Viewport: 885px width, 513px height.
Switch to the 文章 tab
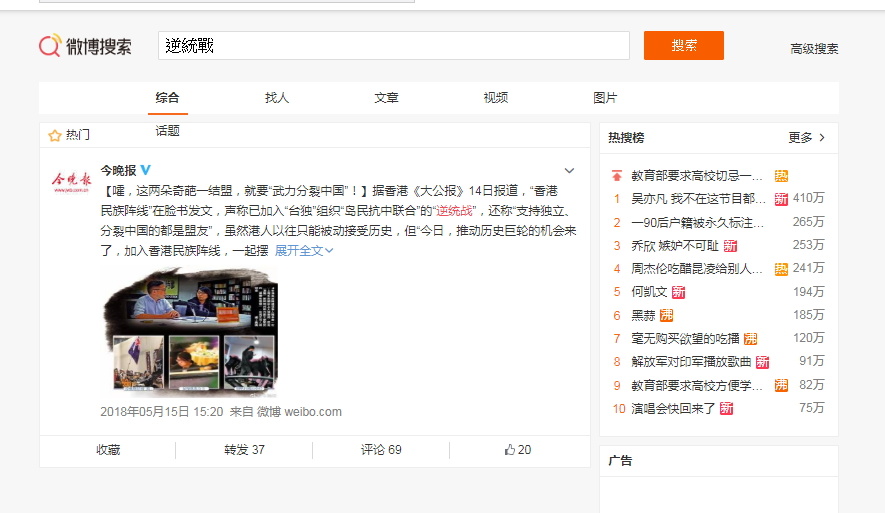tap(387, 98)
